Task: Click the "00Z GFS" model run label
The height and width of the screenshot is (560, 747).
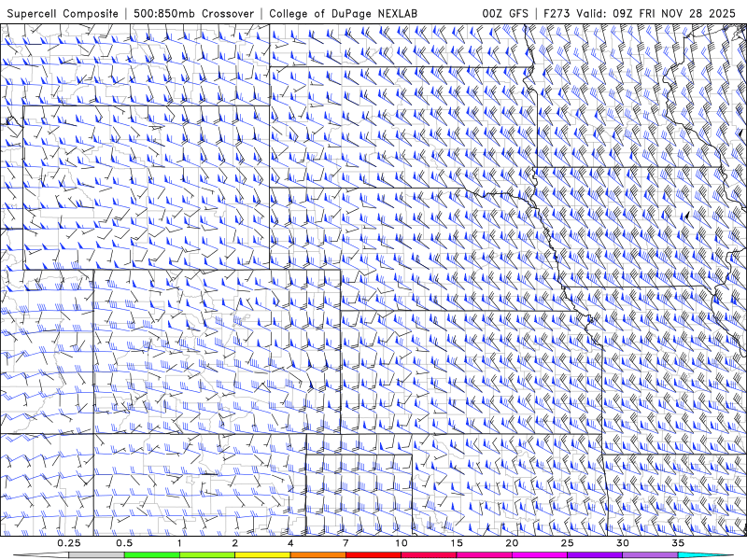Action: [505, 13]
